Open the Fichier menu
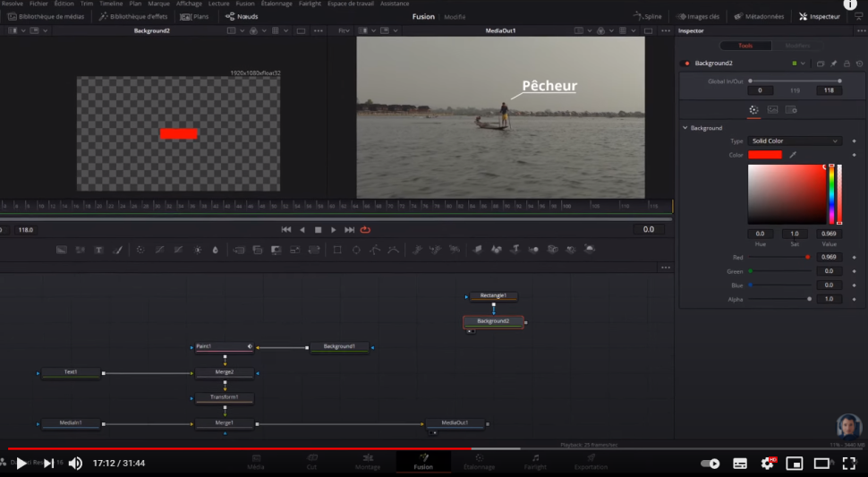868x477 pixels. 38,4
